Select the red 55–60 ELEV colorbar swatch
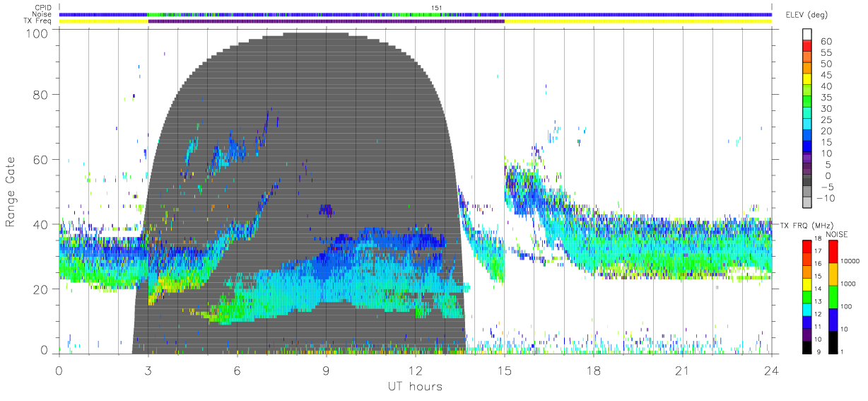Screen dimensions: 868x401 (807, 45)
